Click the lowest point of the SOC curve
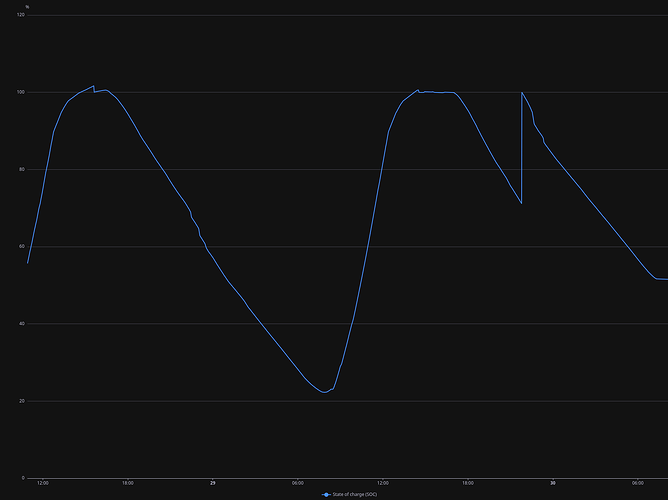Viewport: 668px width, 500px height. coord(324,392)
